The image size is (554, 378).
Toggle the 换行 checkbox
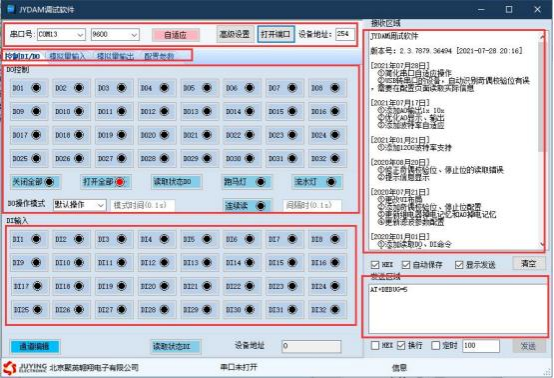tap(401, 345)
